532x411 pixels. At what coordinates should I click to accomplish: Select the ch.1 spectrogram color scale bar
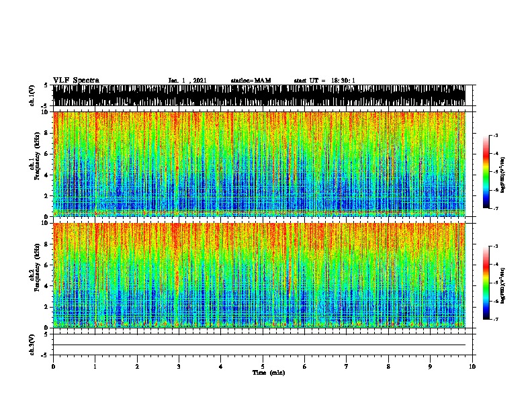pyautogui.click(x=486, y=172)
